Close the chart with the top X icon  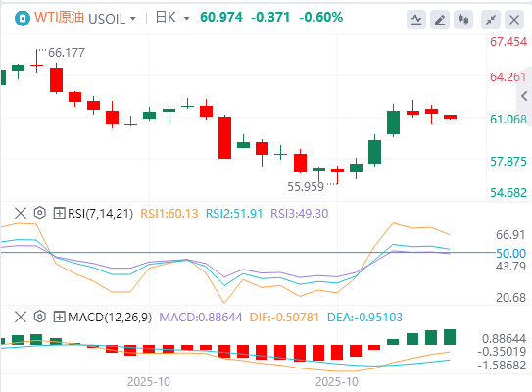514,20
